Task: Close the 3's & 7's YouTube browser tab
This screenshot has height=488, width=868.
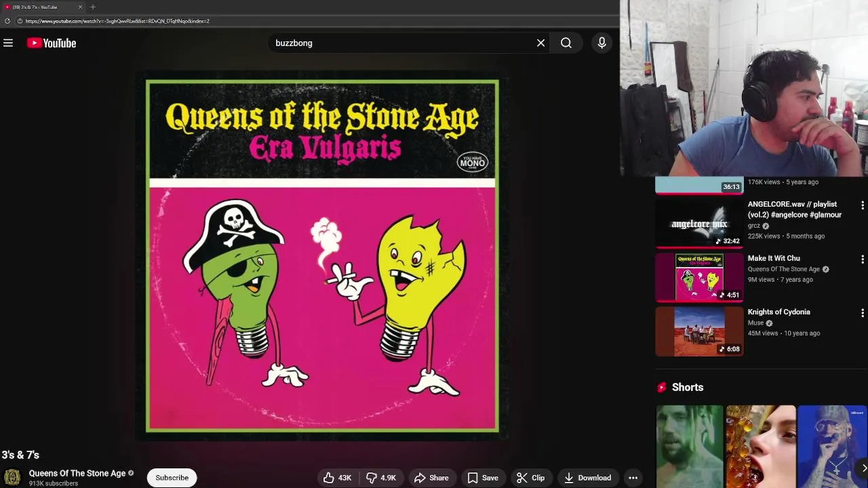Action: coord(80,7)
